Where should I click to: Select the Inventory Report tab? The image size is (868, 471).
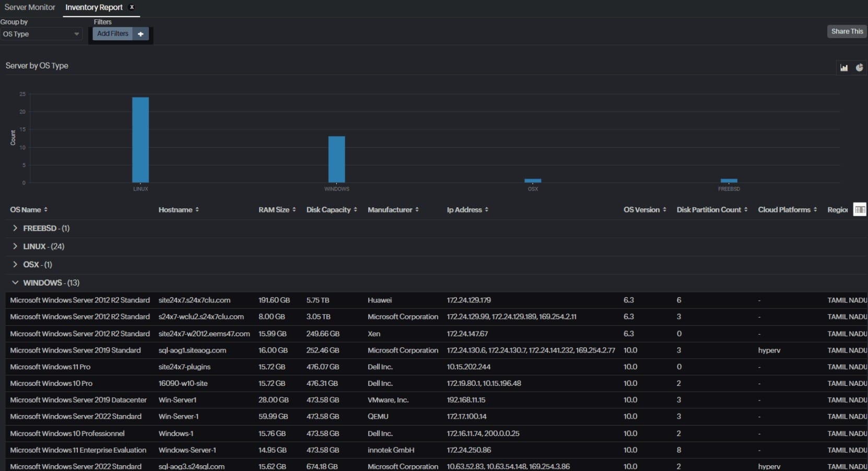point(94,7)
